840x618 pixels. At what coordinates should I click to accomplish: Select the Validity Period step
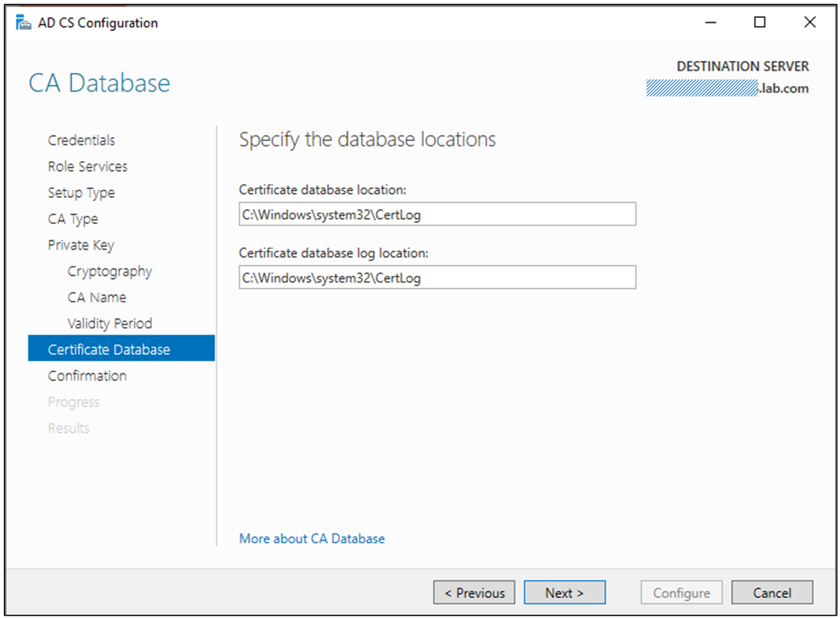point(109,323)
